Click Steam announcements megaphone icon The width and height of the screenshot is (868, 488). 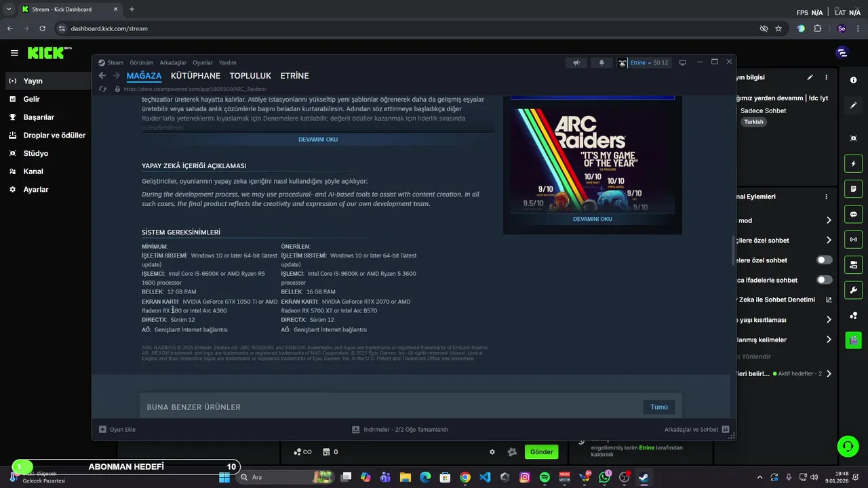tap(576, 62)
